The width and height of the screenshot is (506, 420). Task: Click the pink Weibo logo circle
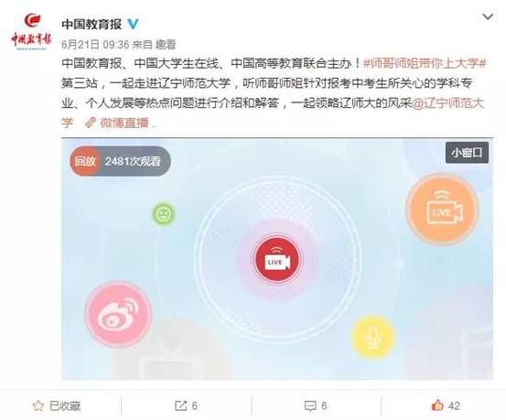tap(118, 314)
